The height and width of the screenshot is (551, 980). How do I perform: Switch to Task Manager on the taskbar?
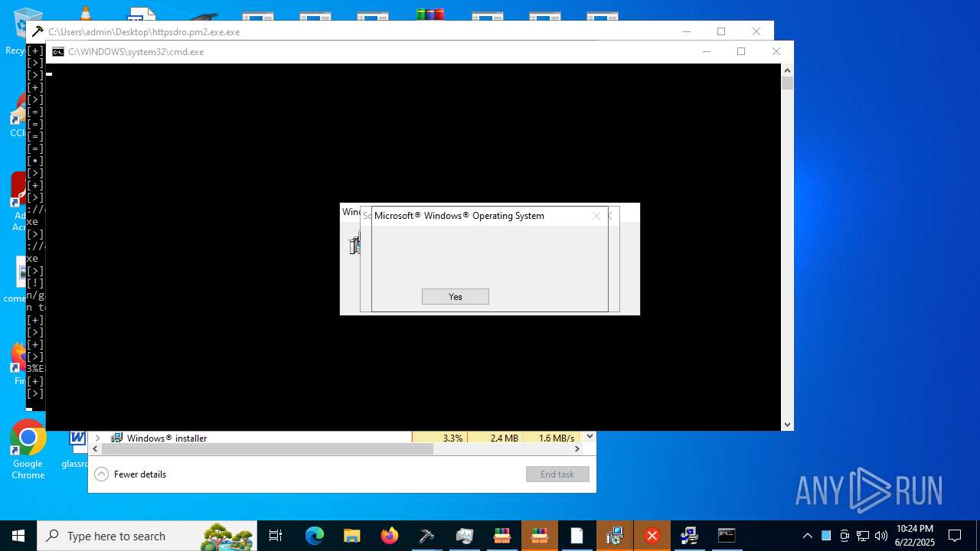[x=464, y=536]
